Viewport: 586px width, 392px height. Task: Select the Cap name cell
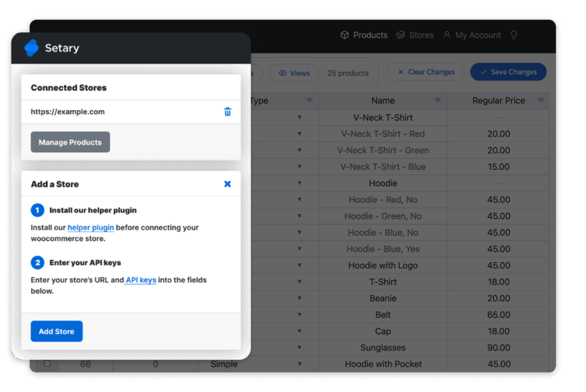click(383, 331)
